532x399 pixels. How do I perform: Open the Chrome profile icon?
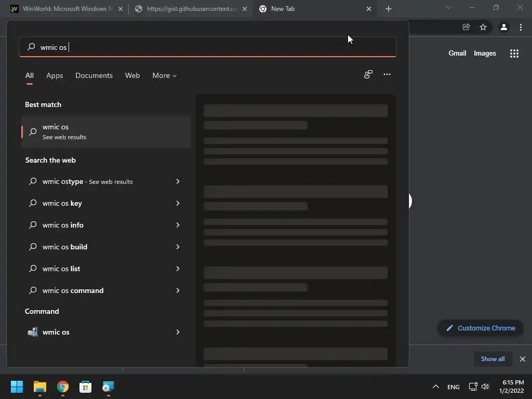(504, 27)
